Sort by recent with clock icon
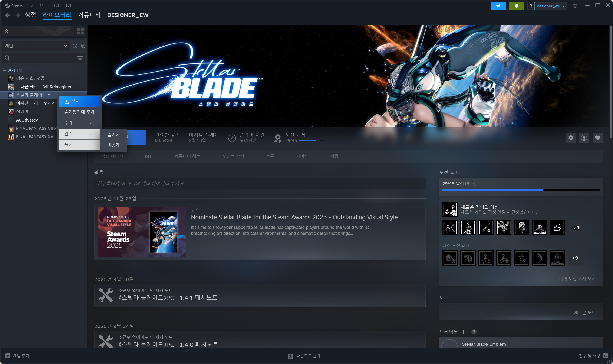The width and height of the screenshot is (613, 364). pos(75,46)
